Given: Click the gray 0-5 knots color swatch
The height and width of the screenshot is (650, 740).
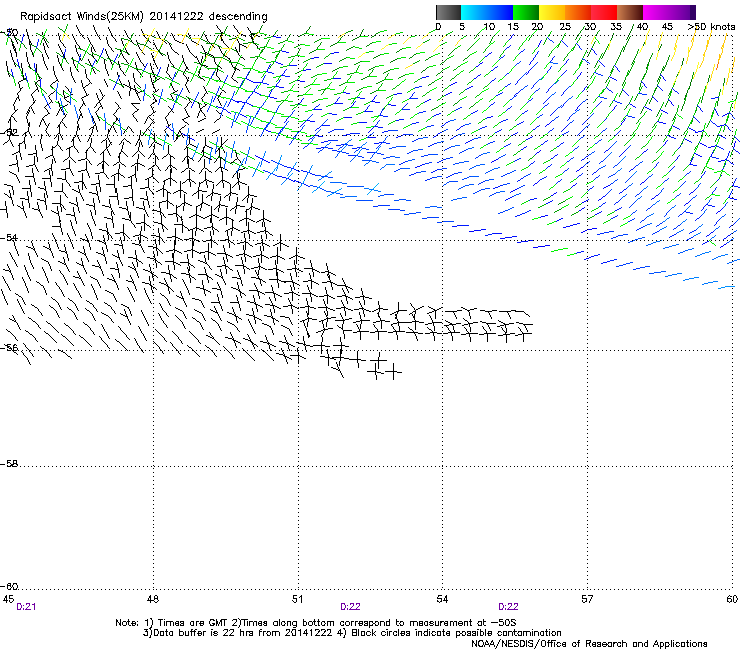Looking at the screenshot, I should [448, 12].
